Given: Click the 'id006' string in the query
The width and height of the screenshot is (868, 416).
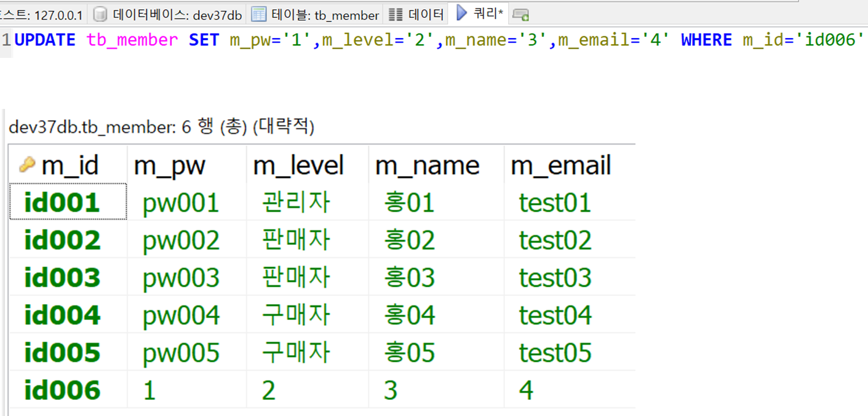Looking at the screenshot, I should point(830,40).
